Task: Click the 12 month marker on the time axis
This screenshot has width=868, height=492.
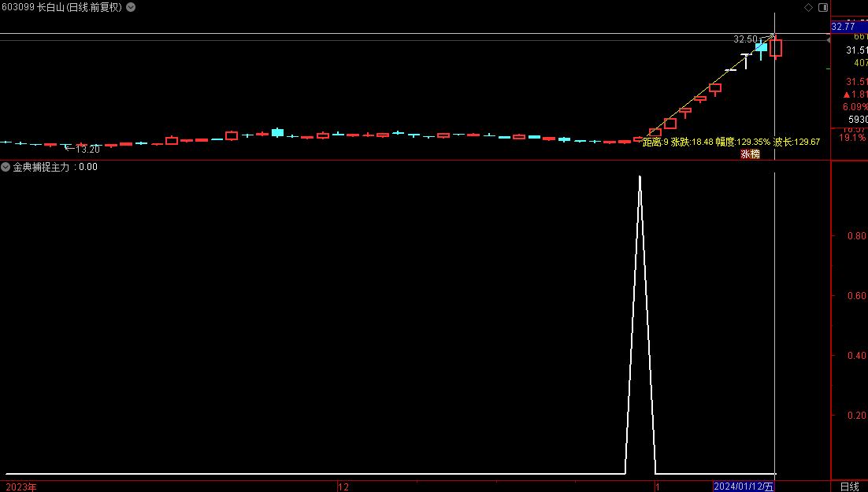Action: tap(343, 487)
